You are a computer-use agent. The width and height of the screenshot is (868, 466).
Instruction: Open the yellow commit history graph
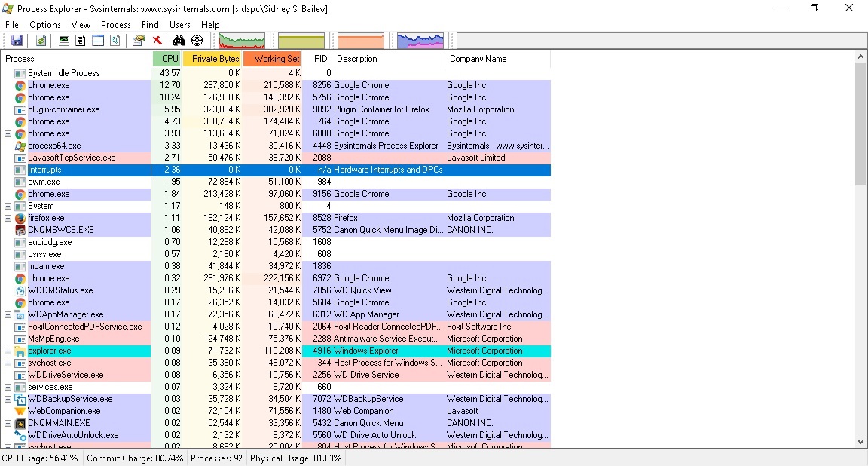coord(301,41)
